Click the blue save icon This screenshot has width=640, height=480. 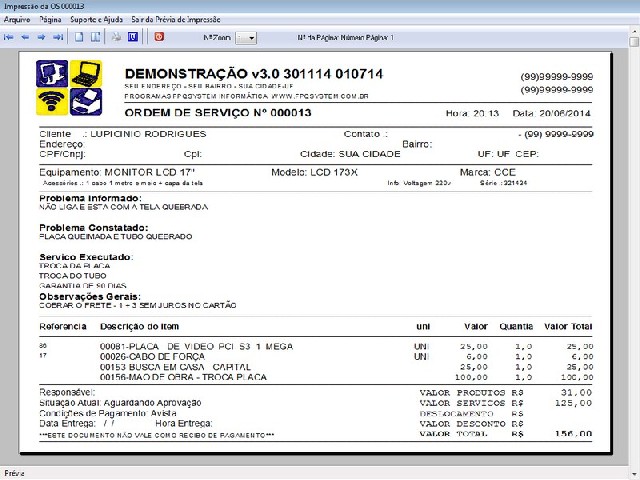pyautogui.click(x=132, y=37)
